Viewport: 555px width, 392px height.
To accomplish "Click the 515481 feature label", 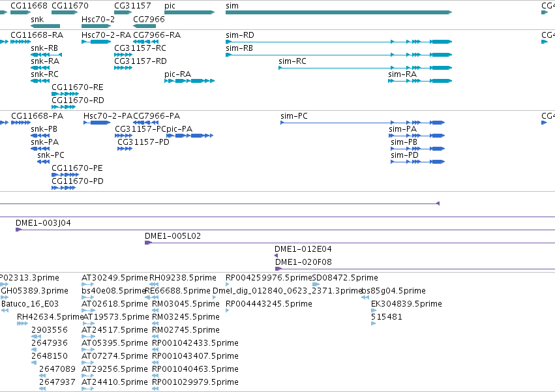I will (x=387, y=317).
